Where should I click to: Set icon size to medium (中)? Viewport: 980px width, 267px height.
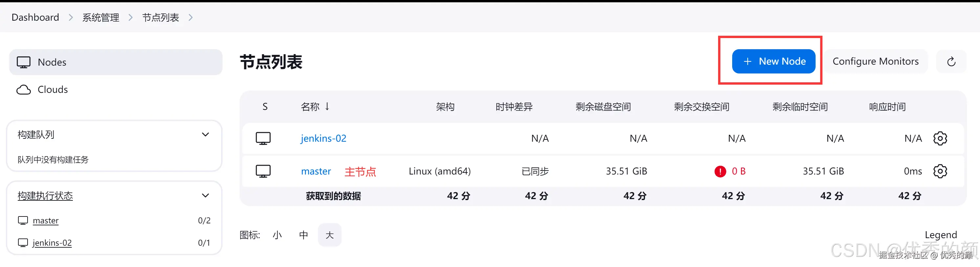pyautogui.click(x=303, y=235)
